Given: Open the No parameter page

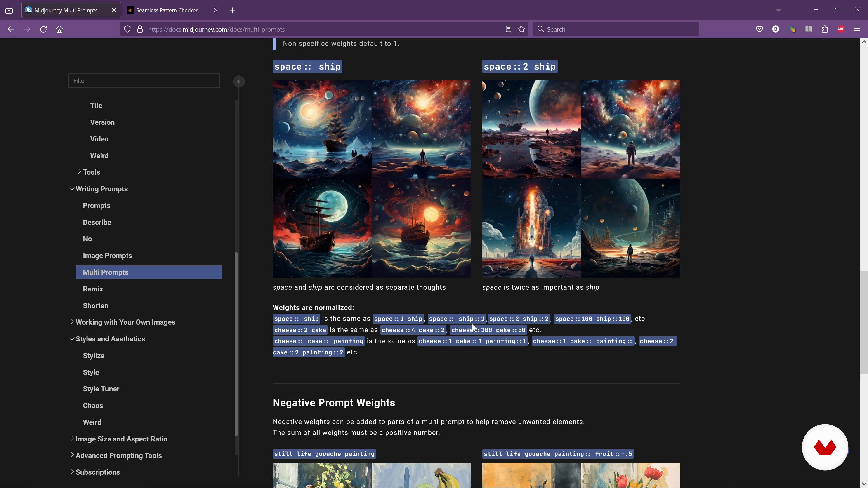Looking at the screenshot, I should click(x=88, y=239).
